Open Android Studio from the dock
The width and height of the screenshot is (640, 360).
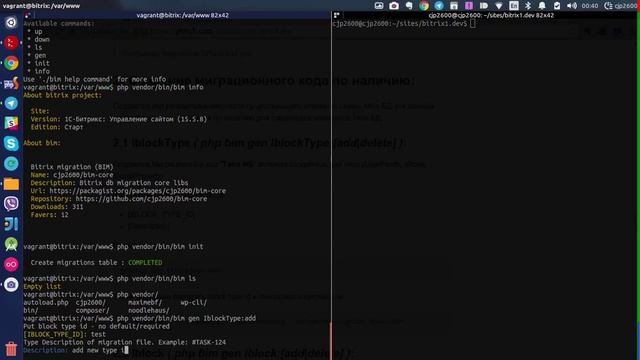11,244
